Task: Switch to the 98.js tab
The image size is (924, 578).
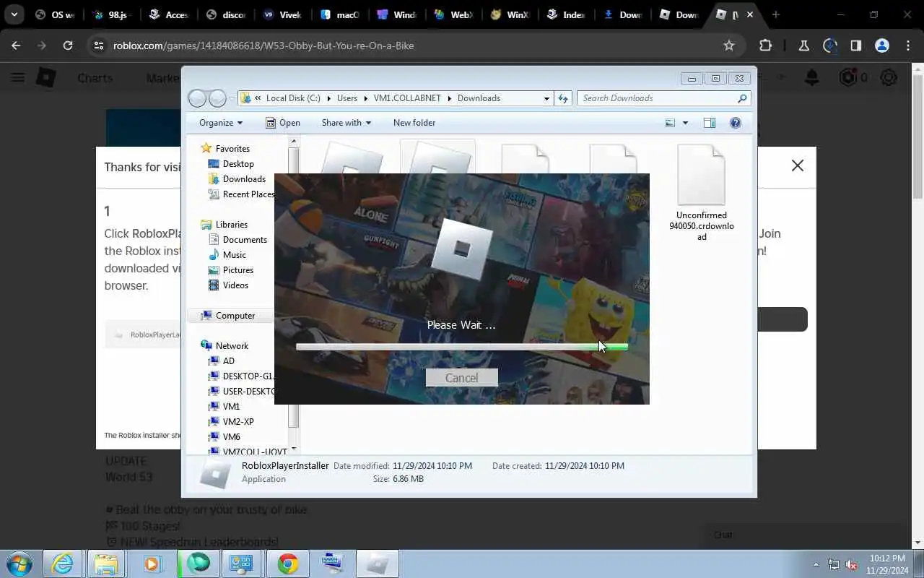Action: pyautogui.click(x=112, y=14)
